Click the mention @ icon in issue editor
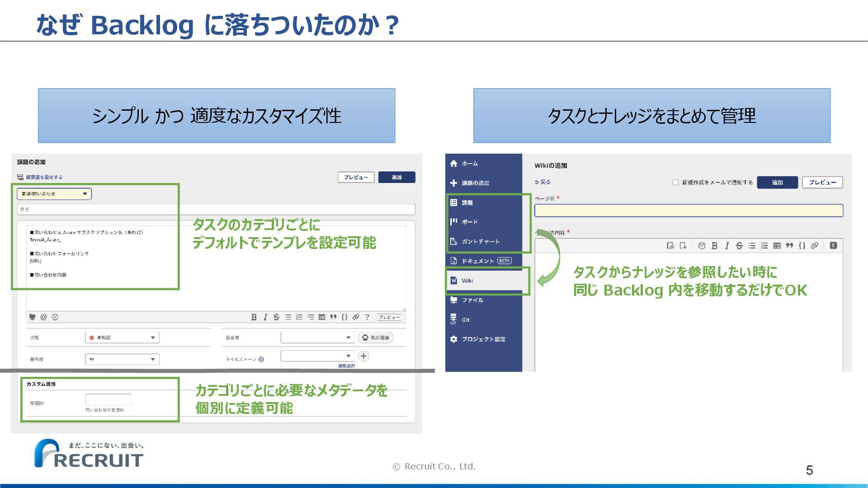This screenshot has height=488, width=868. (x=43, y=317)
